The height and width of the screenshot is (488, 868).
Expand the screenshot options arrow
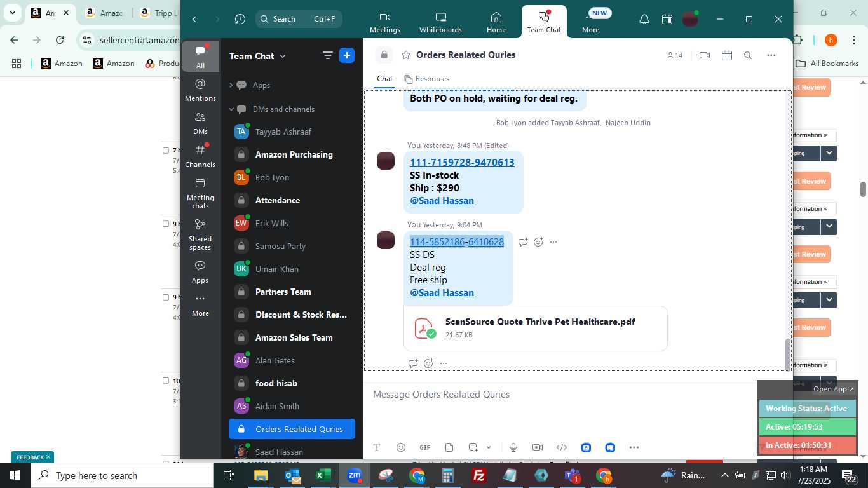point(489,447)
